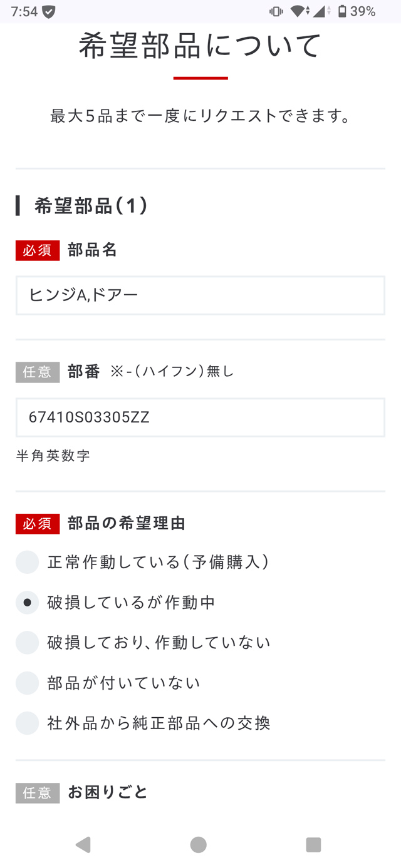The height and width of the screenshot is (868, 401).
Task: Tap the Android home circle button
Action: [198, 845]
